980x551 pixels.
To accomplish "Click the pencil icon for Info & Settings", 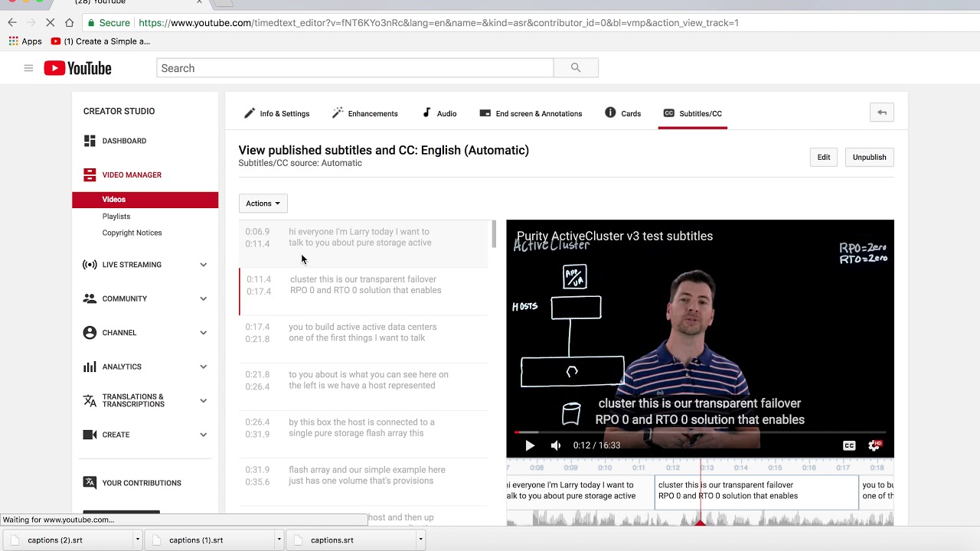I will (x=250, y=113).
